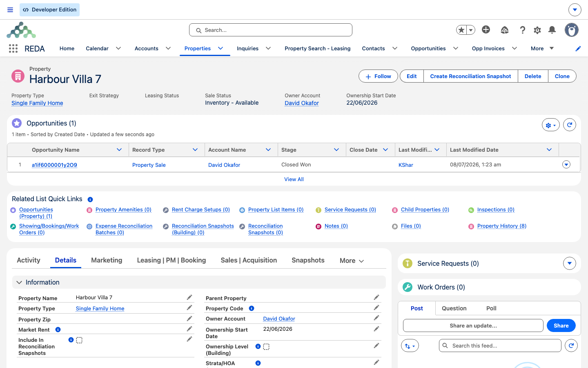Toggle Ownership Level (Building) checkbox

click(266, 347)
